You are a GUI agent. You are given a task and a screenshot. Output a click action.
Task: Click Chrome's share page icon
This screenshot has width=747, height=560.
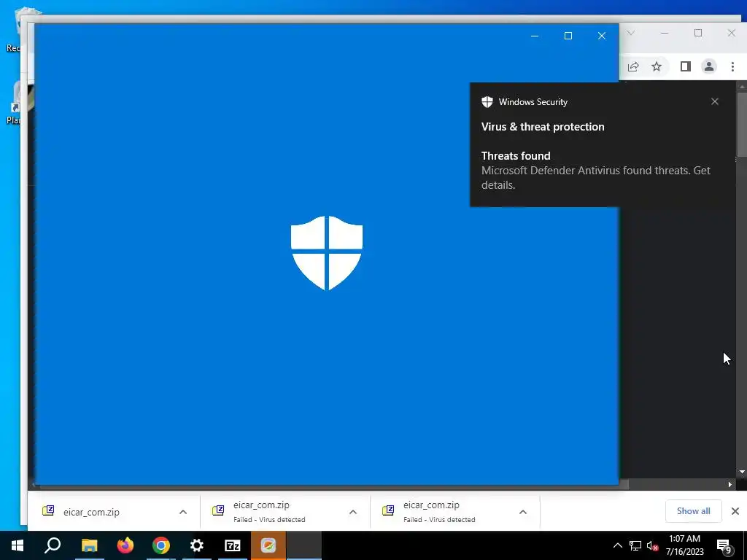pos(633,66)
